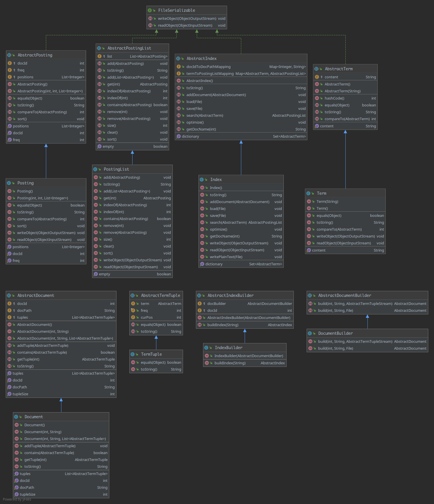Viewport: 434px width, 504px height.
Task: Click the Index class icon
Action: (202, 180)
